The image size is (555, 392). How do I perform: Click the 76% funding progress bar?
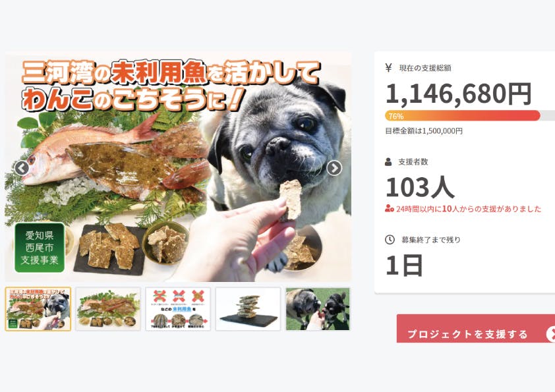click(x=470, y=116)
